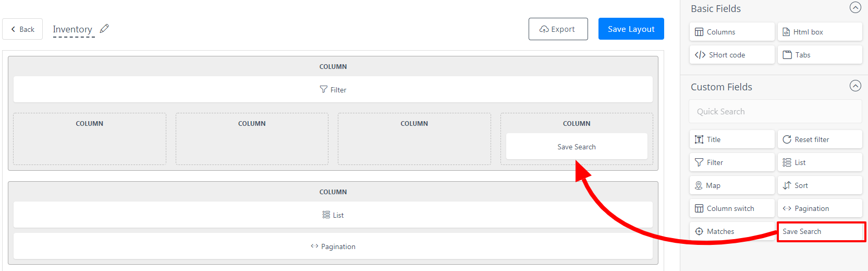
Task: Select the Matches custom field
Action: tap(731, 231)
